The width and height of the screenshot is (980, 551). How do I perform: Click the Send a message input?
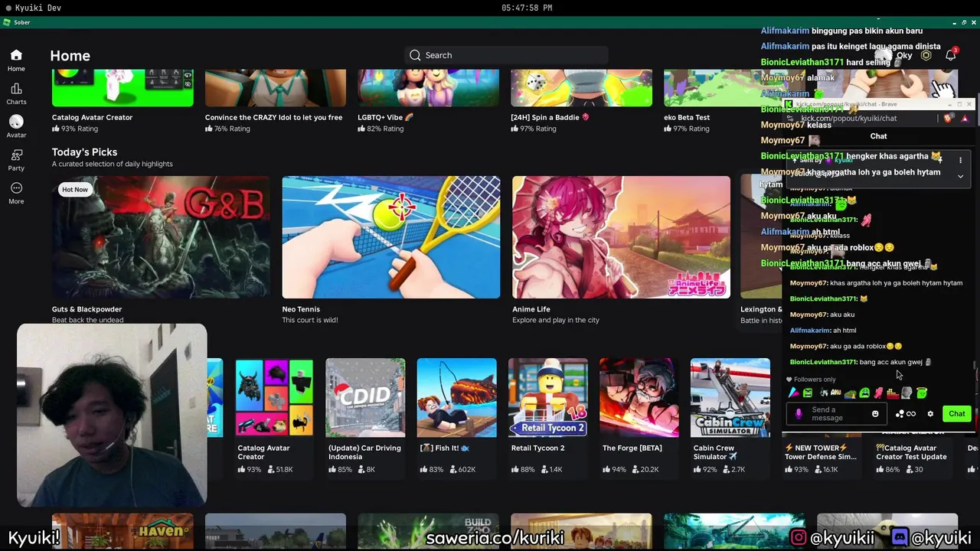click(x=836, y=414)
